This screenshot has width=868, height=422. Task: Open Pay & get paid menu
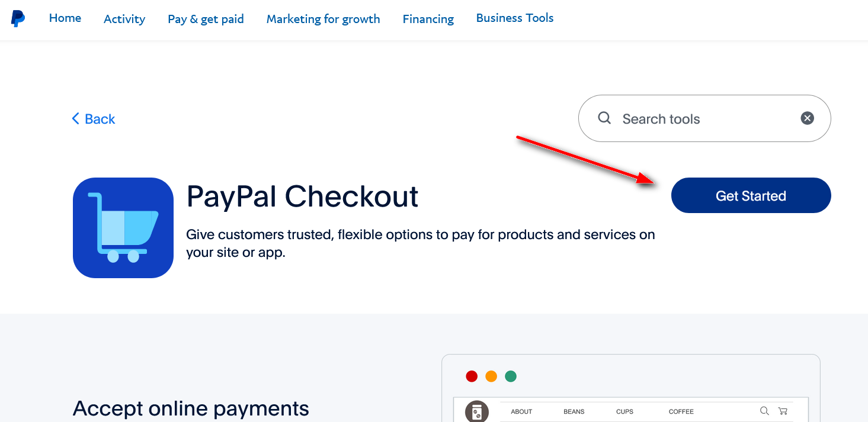click(x=206, y=19)
